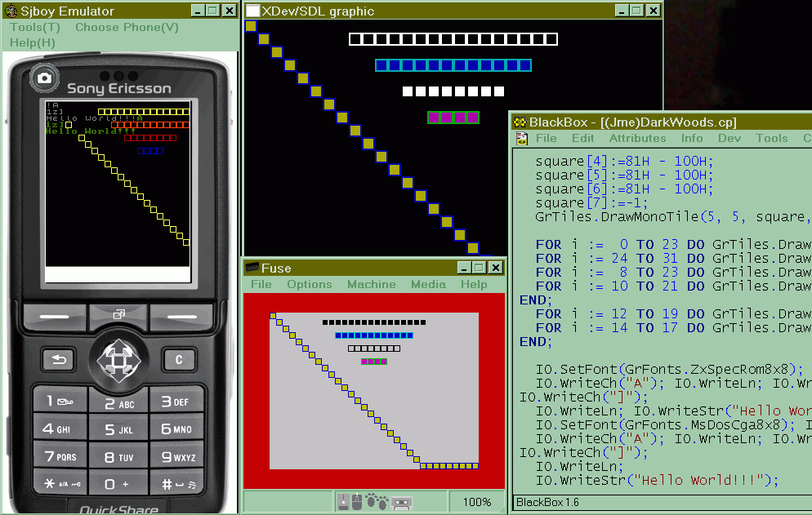This screenshot has width=812, height=515.
Task: Open Help(H) menu in Sjboy Emulator
Action: click(32, 43)
